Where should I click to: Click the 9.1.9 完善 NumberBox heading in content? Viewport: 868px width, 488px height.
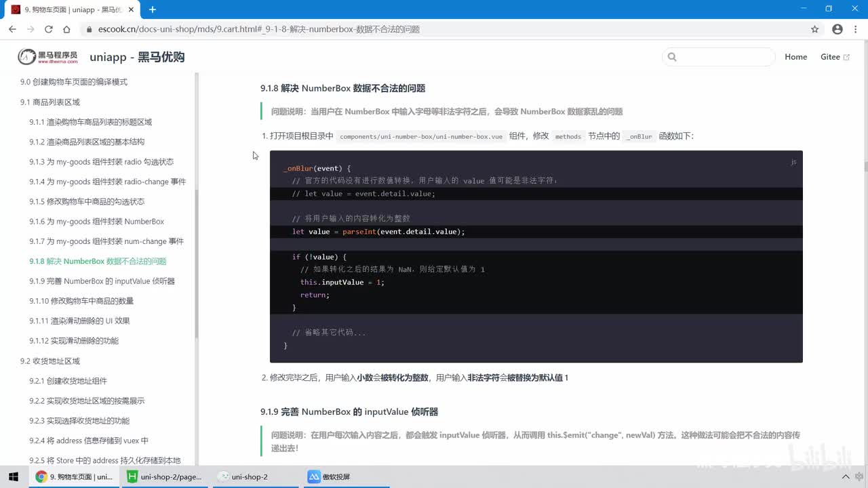pyautogui.click(x=349, y=411)
